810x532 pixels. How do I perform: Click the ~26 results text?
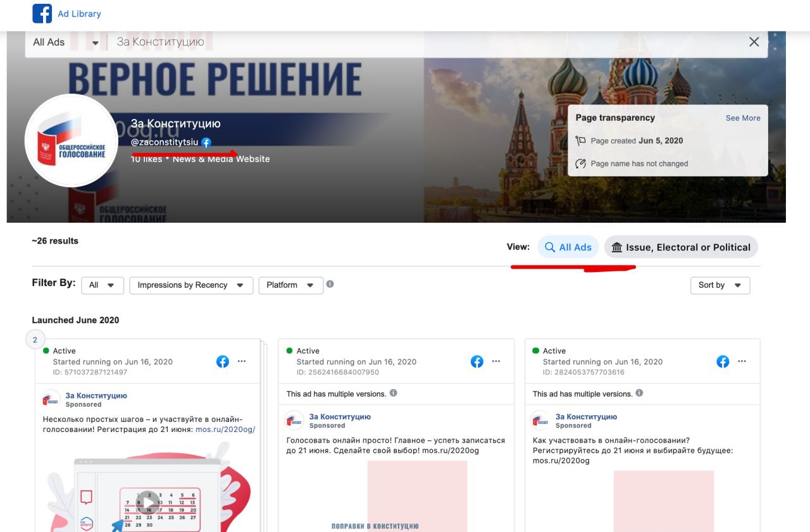(55, 241)
